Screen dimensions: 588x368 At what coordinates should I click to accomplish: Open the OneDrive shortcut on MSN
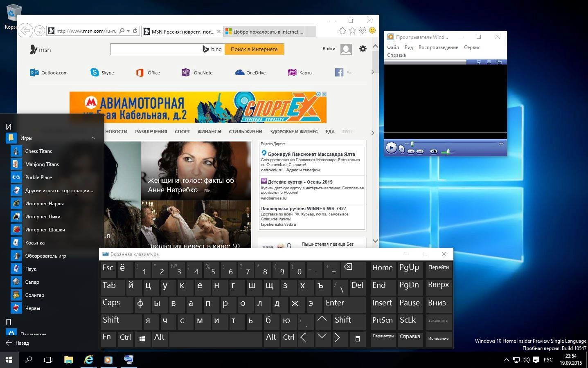[x=250, y=72]
